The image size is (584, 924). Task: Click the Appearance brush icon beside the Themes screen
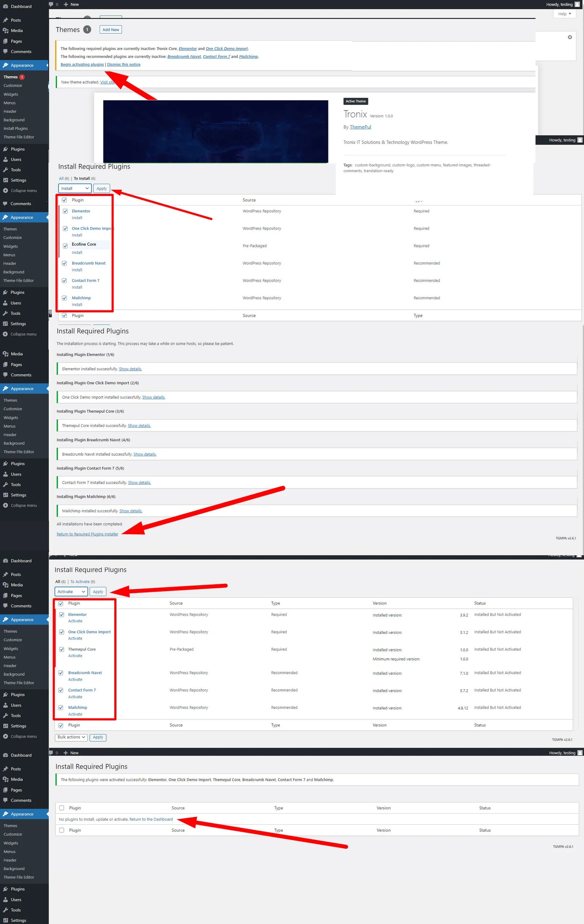pyautogui.click(x=5, y=65)
